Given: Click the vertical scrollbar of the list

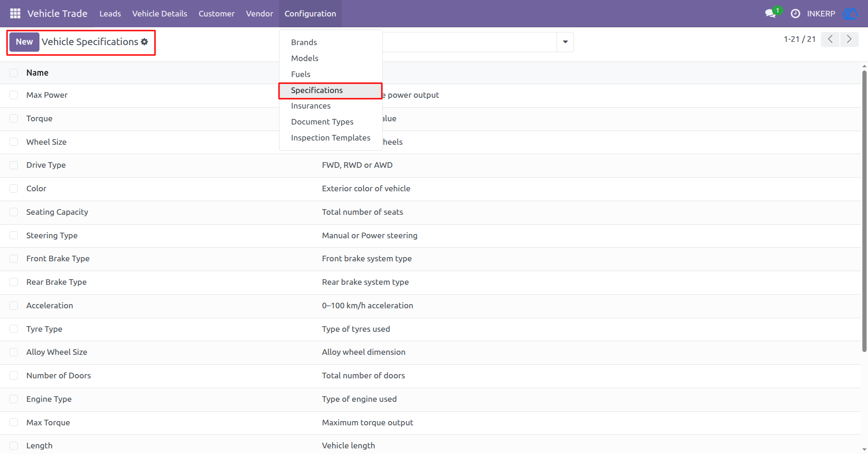Looking at the screenshot, I should pyautogui.click(x=864, y=211).
